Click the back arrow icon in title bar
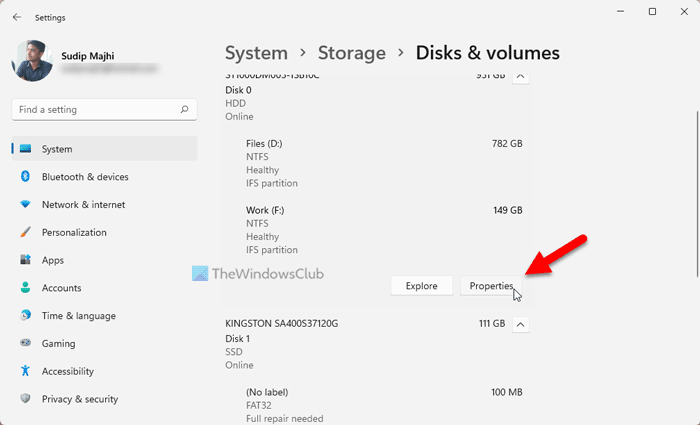Screen dimensions: 700x425 pyautogui.click(x=17, y=16)
